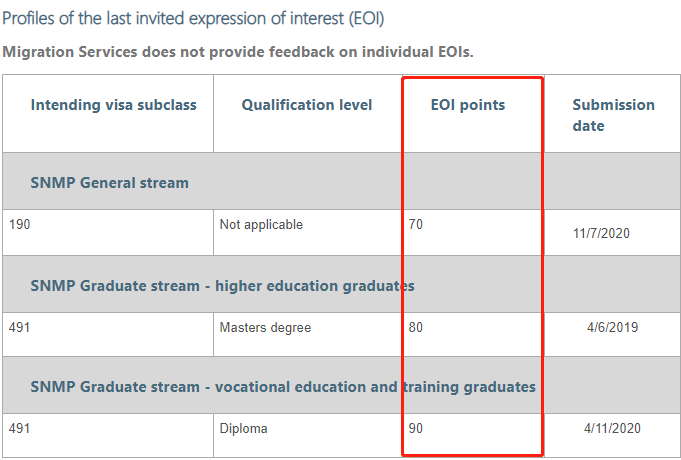Screen dimensions: 681x460
Task: Click the bold Migration Services feedback notice
Action: coord(237,52)
